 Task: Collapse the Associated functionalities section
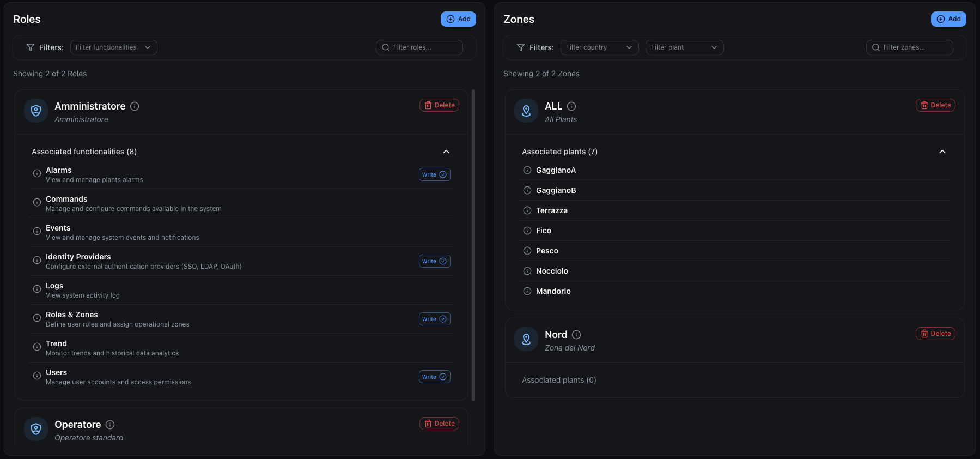pyautogui.click(x=446, y=152)
